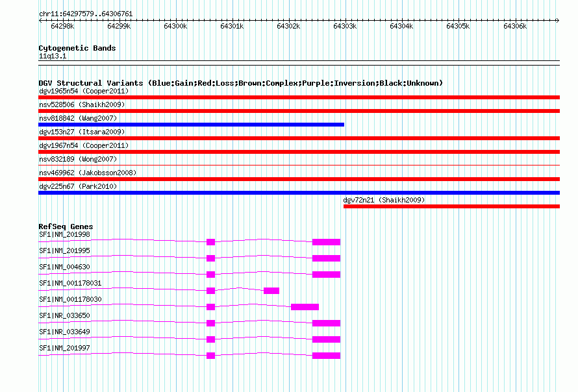
Task: Click the DGV Structural Variants track title
Action: click(x=241, y=83)
